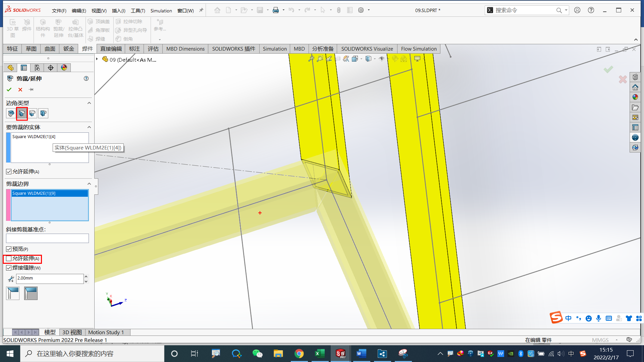The width and height of the screenshot is (644, 362).
Task: Open the View Orientation dropdown arrow
Action: [361, 59]
